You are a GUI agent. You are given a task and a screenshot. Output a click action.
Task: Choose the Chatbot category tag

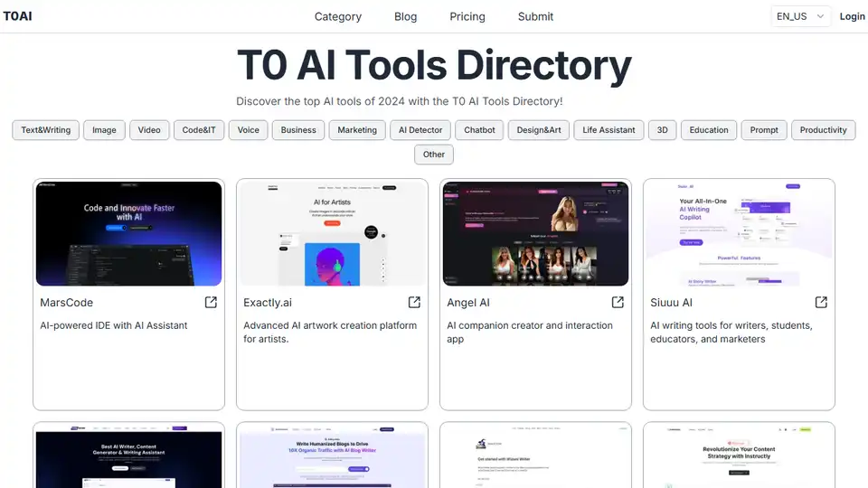[x=479, y=130]
